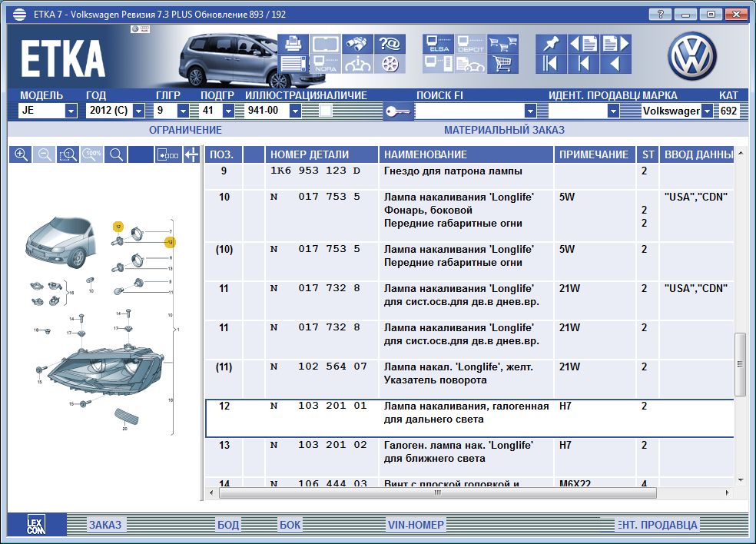Click the car info icon
The image size is (756, 544).
pyautogui.click(x=357, y=64)
